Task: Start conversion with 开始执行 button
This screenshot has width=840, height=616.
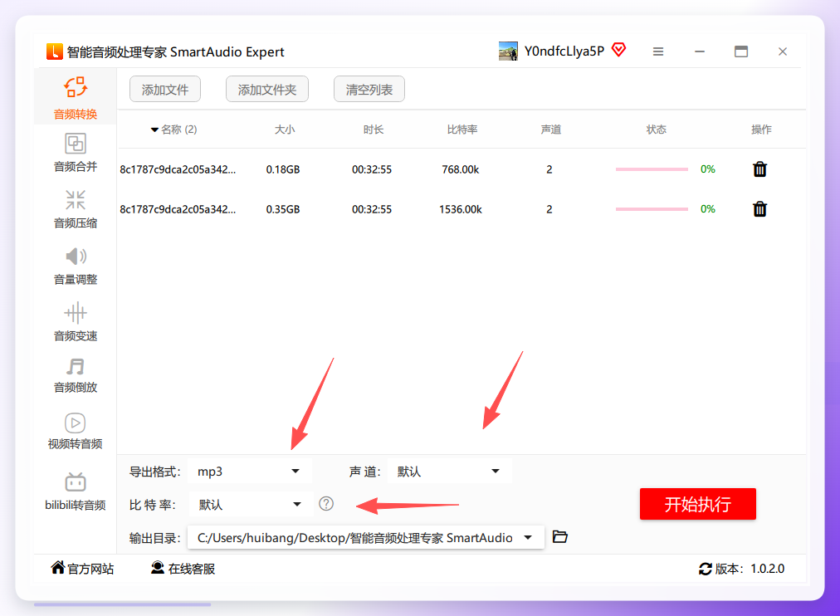Action: click(x=697, y=504)
